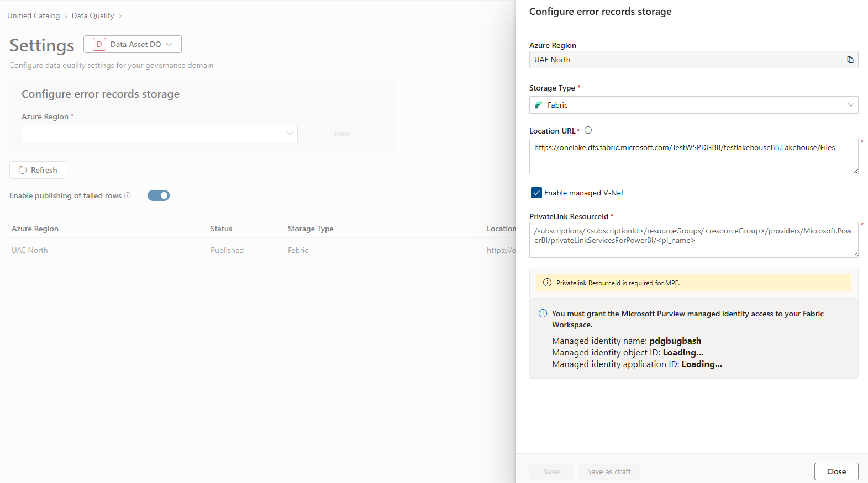Viewport: 868px width, 483px height.
Task: Click the Refresh button
Action: tap(38, 170)
